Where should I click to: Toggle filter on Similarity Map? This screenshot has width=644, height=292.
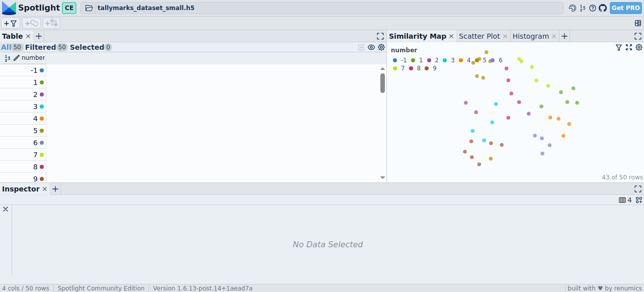pos(619,47)
